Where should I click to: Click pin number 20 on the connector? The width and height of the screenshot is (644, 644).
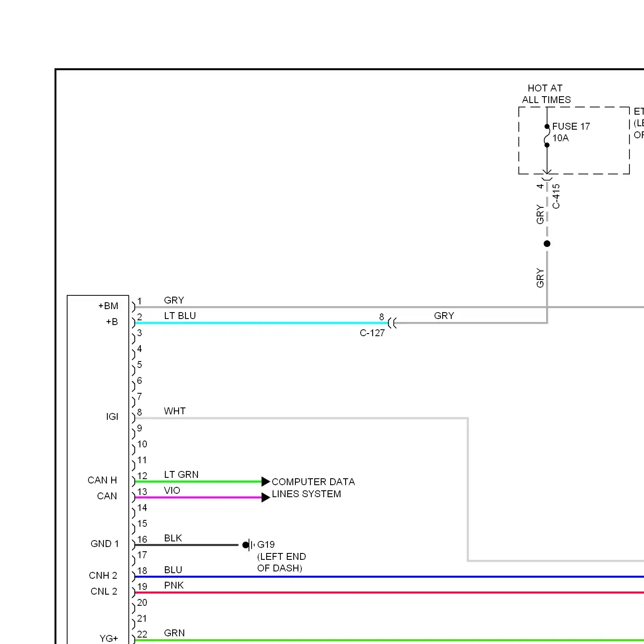pyautogui.click(x=142, y=603)
